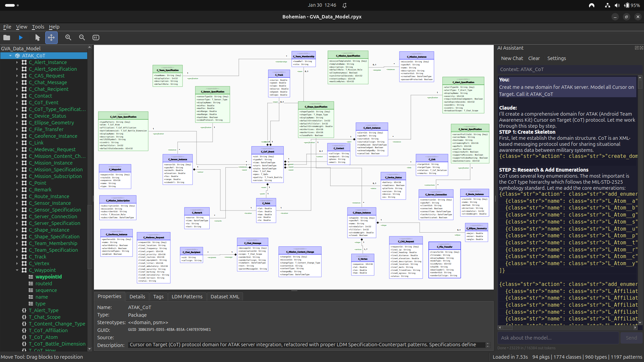
Task: Click the New Chat button
Action: 512,58
